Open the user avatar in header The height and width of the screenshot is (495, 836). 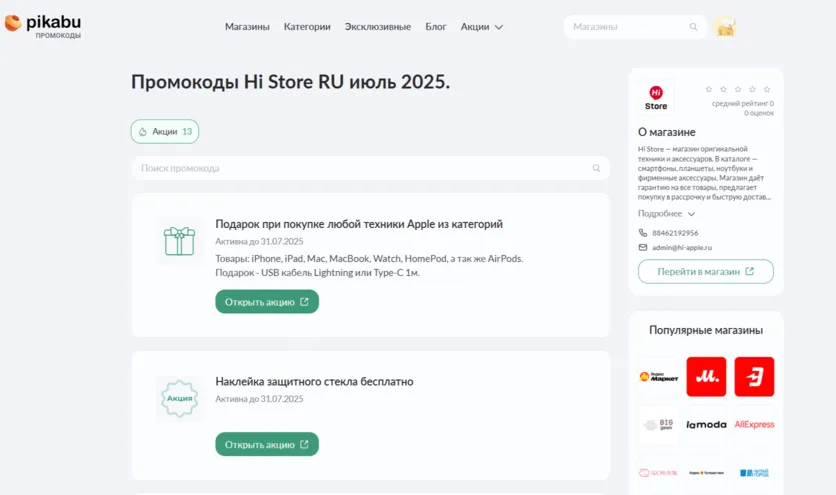(726, 27)
